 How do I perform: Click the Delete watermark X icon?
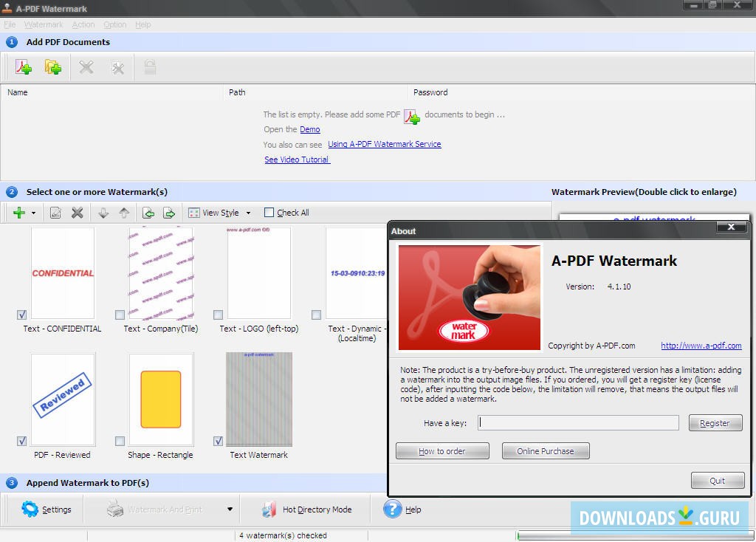pyautogui.click(x=77, y=213)
